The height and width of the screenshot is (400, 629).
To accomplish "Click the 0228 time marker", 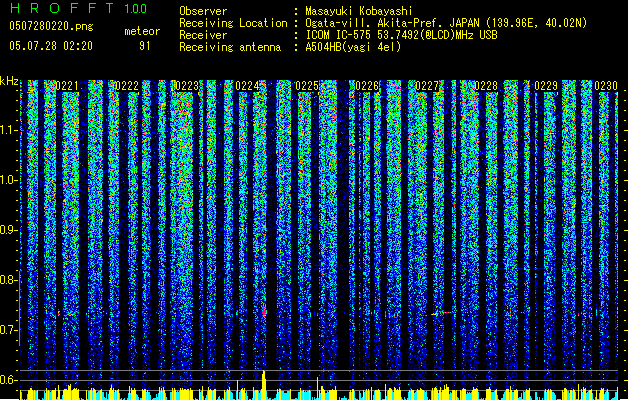I will pos(486,86).
